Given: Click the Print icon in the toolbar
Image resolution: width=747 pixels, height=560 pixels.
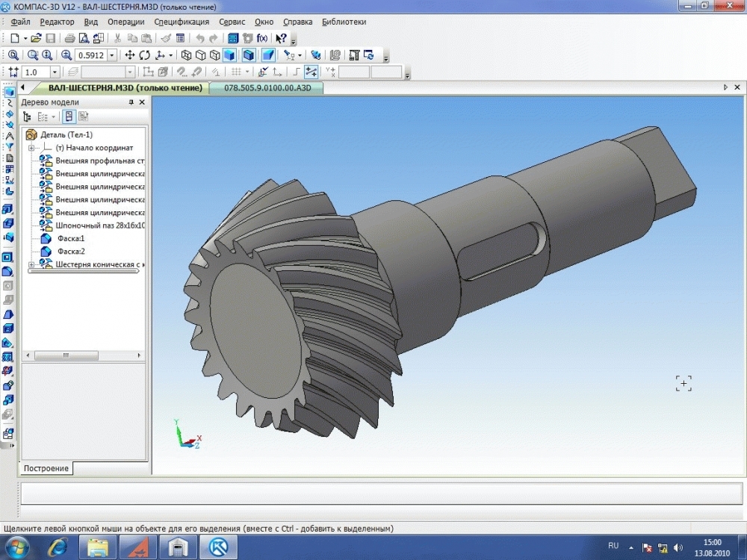Looking at the screenshot, I should 69,38.
